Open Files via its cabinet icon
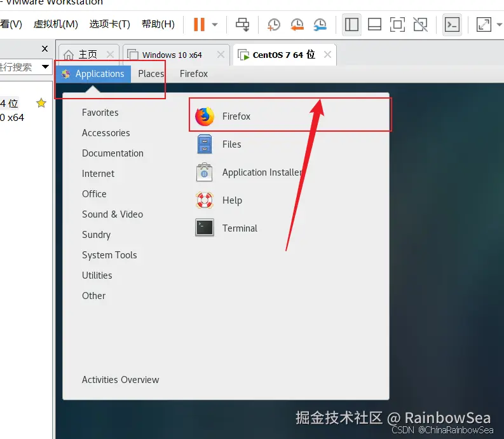Screen dimensions: 504x439 205,144
